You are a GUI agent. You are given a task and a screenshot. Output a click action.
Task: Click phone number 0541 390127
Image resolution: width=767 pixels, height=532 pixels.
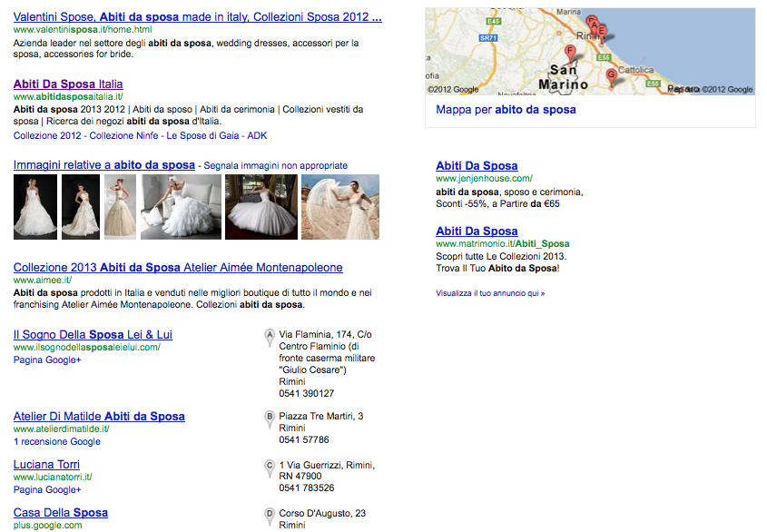pyautogui.click(x=307, y=393)
